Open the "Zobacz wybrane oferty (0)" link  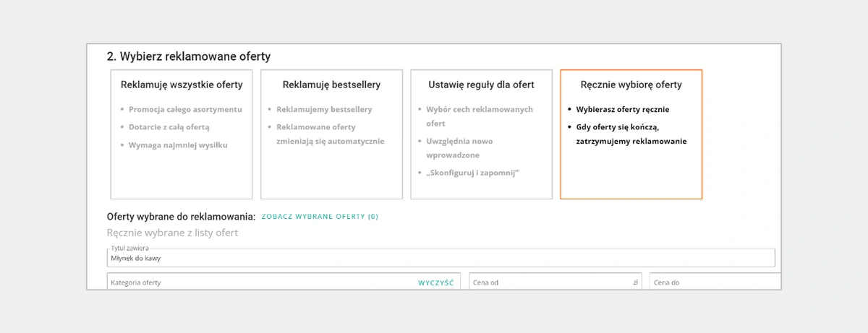(320, 216)
